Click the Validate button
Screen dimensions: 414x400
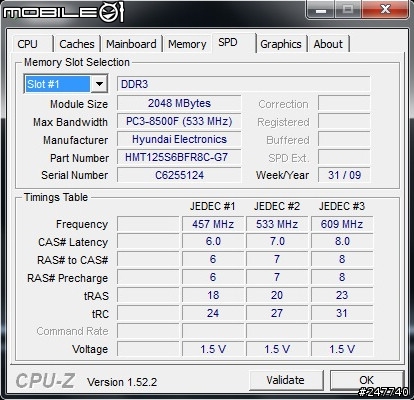(x=286, y=380)
